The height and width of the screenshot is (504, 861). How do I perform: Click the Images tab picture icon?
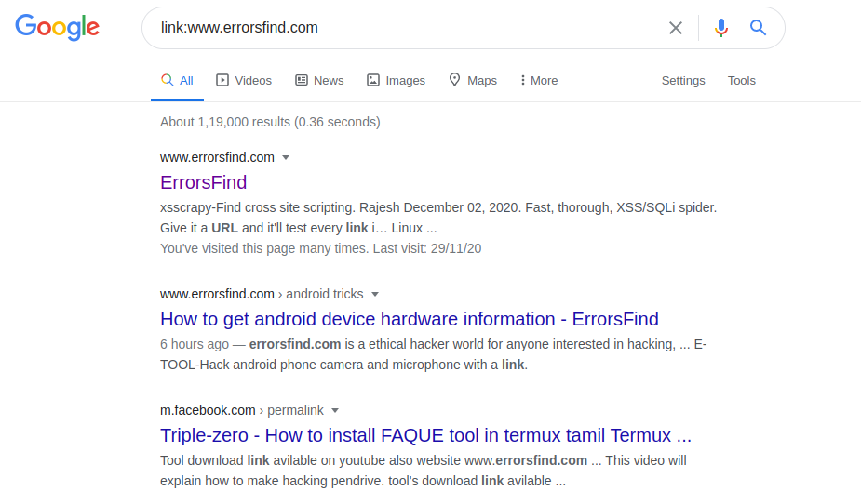tap(373, 81)
